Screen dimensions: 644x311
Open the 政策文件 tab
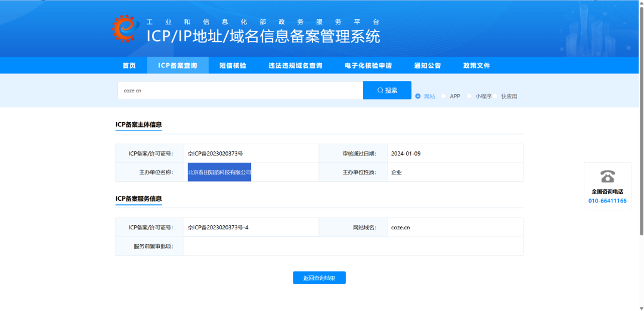(477, 66)
